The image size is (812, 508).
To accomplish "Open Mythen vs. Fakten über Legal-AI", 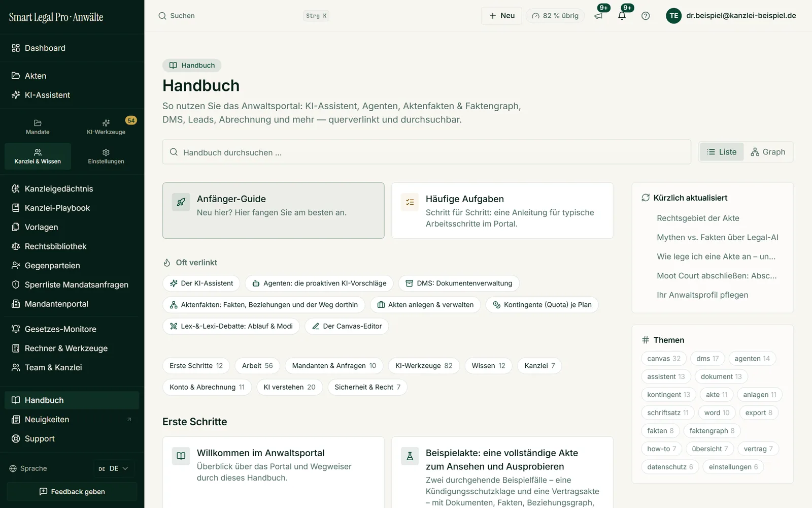I will coord(718,237).
